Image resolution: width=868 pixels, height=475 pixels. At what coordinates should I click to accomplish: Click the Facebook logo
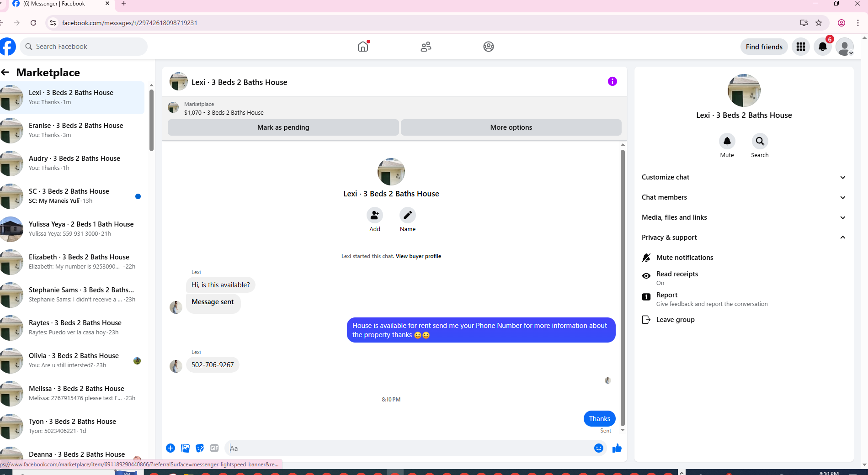point(7,47)
